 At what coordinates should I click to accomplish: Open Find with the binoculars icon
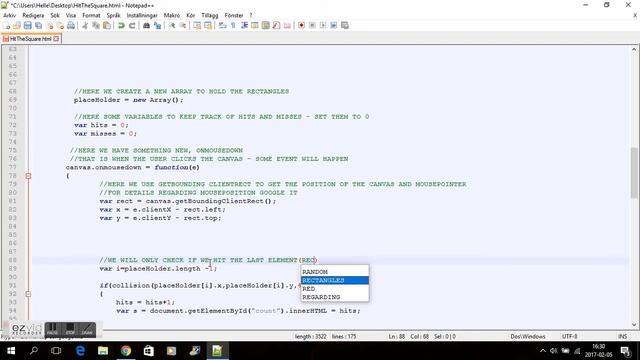pyautogui.click(x=146, y=25)
